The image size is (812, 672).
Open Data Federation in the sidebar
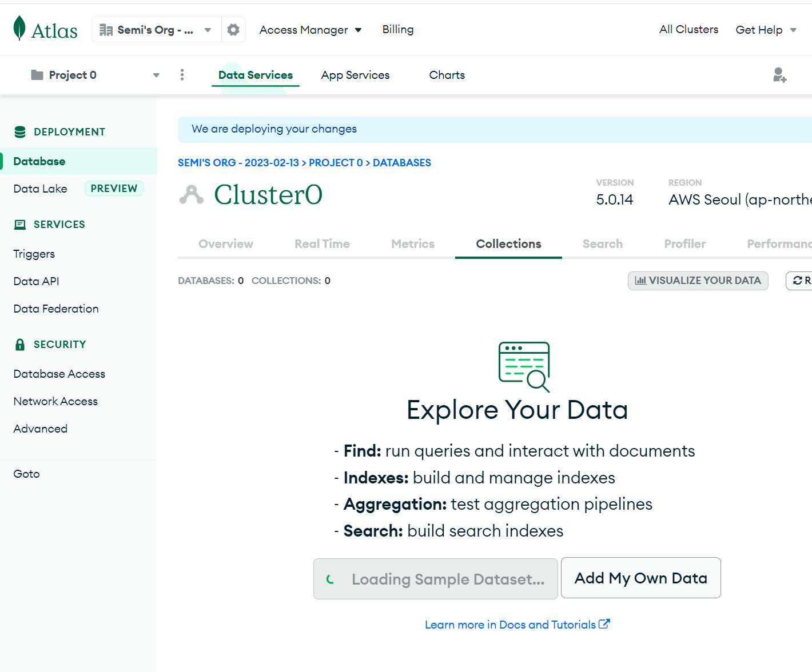pos(56,309)
